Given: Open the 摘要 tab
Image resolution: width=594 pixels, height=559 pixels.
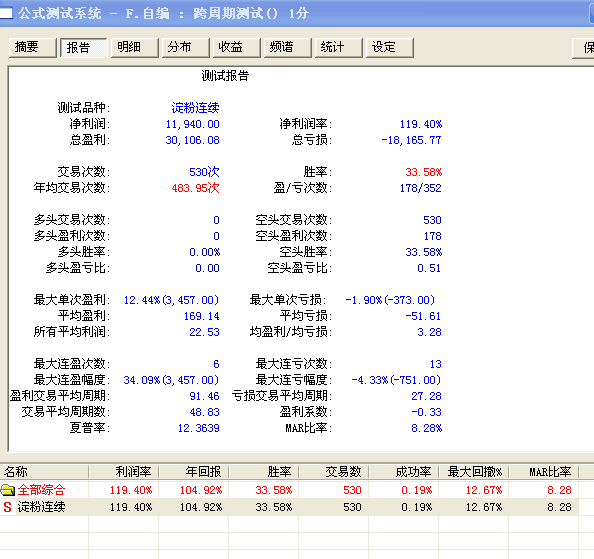Looking at the screenshot, I should click(x=32, y=47).
